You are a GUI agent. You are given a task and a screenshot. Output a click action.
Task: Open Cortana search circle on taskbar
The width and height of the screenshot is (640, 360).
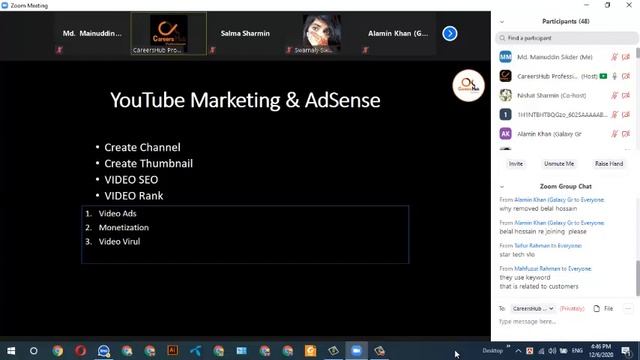33,351
